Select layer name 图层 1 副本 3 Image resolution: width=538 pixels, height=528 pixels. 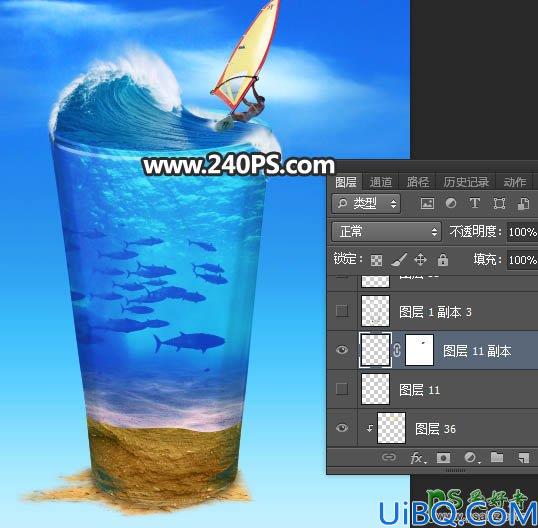point(435,312)
